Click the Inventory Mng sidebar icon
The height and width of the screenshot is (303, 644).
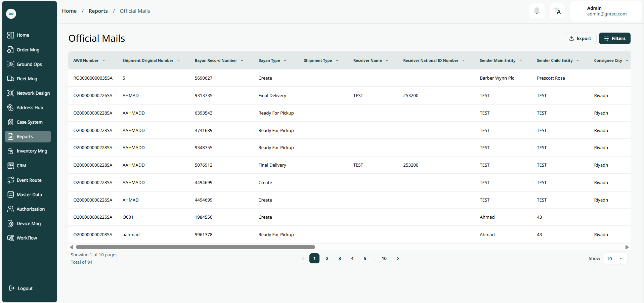11,151
